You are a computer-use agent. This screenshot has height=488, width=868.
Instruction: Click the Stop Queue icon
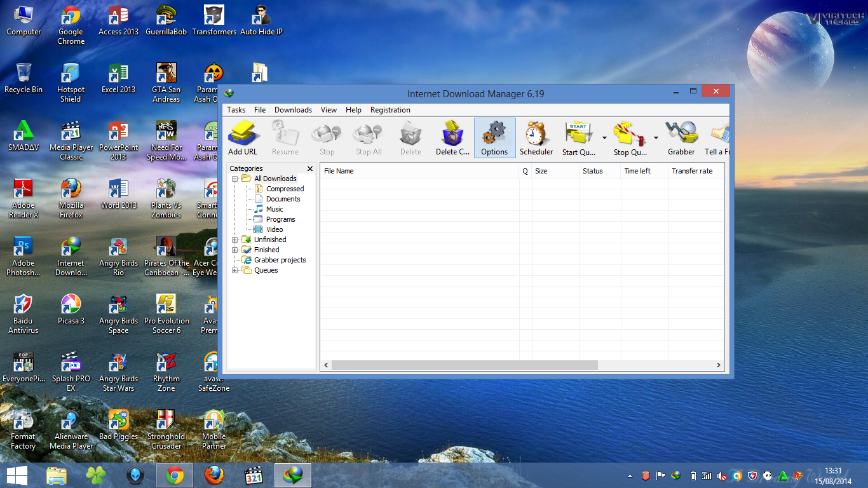click(630, 137)
